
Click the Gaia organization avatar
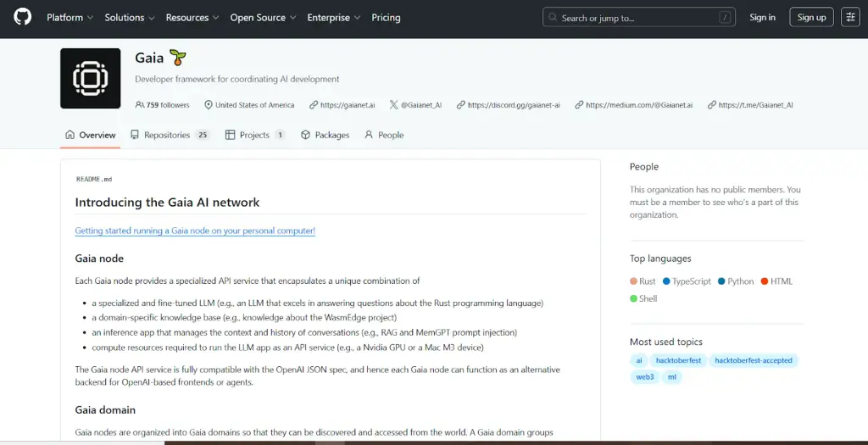90,78
